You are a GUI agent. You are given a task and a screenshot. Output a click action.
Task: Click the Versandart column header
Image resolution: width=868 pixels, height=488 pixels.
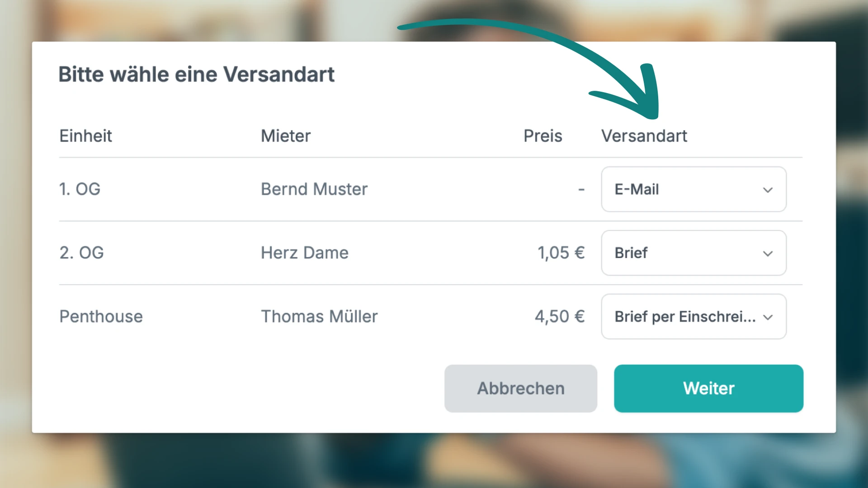coord(644,136)
